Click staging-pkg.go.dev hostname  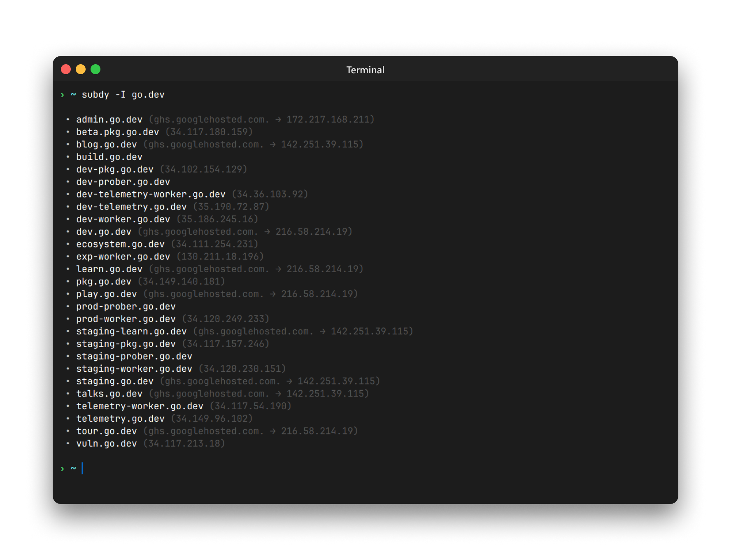point(126,344)
